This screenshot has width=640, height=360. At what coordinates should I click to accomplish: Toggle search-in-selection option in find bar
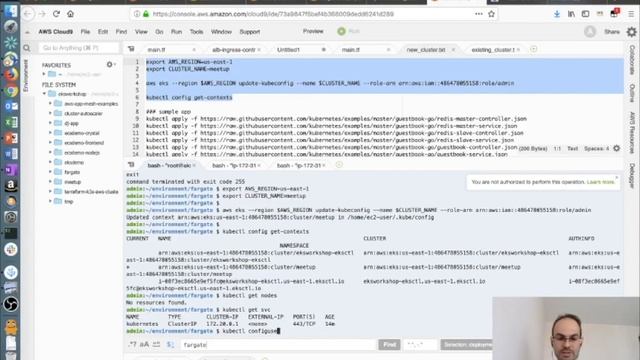170,344
